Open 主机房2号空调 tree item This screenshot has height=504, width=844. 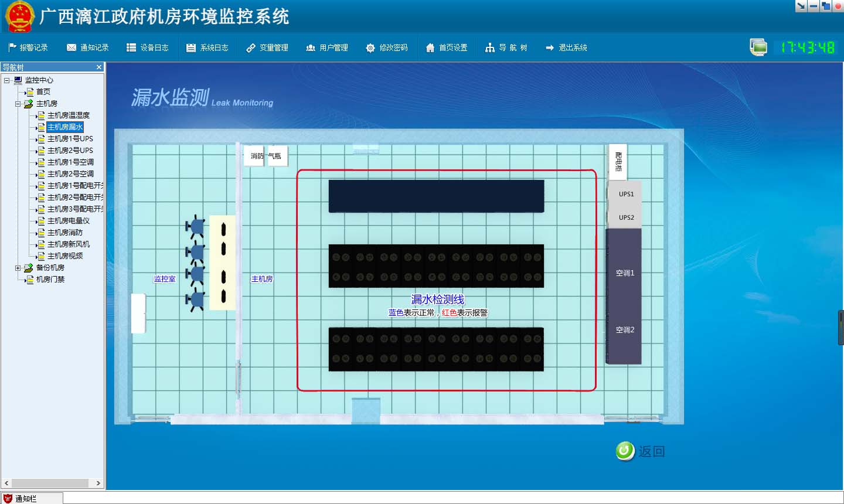[70, 174]
